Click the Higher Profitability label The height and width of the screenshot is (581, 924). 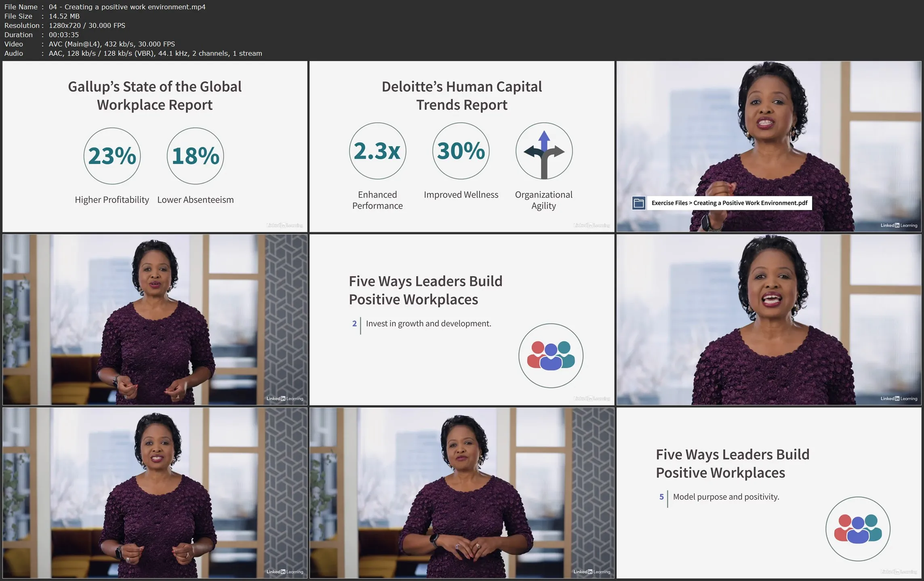pos(112,200)
